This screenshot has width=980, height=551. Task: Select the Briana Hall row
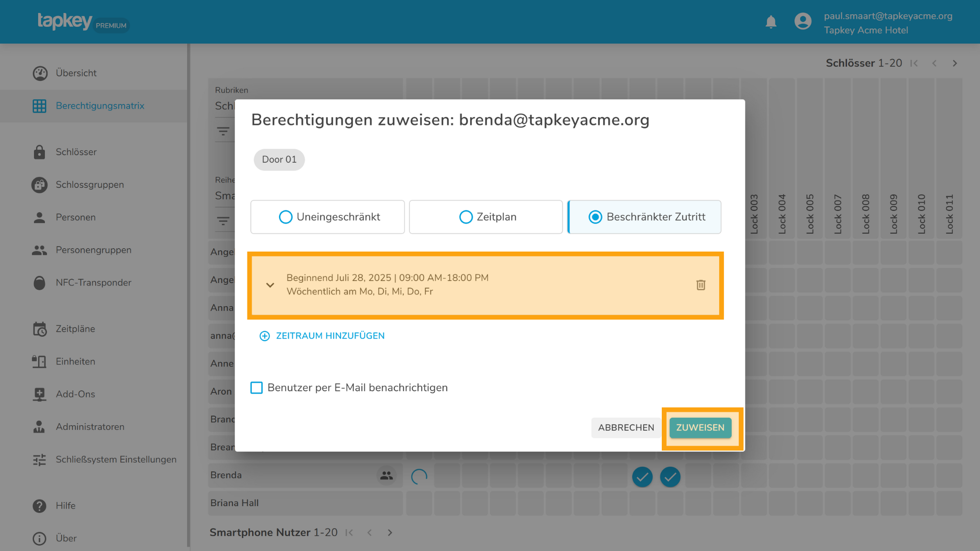305,503
